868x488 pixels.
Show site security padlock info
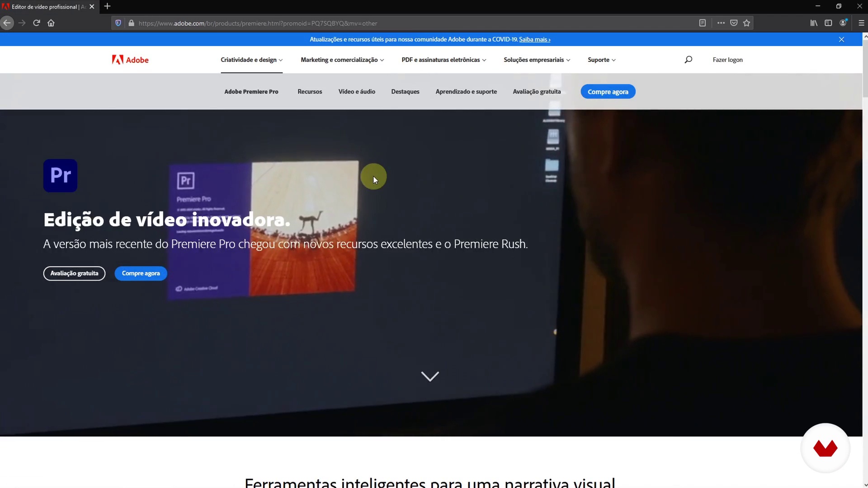(131, 23)
